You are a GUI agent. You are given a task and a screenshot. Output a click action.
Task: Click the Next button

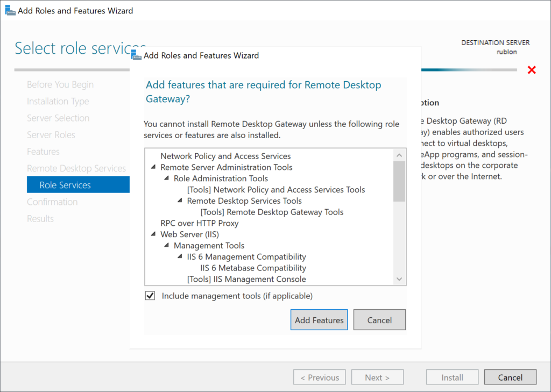coord(377,377)
